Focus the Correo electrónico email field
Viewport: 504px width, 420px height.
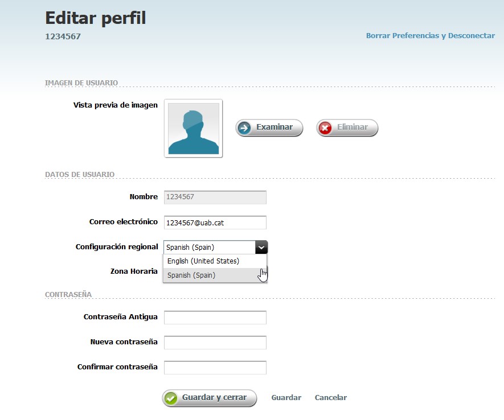[x=215, y=223]
